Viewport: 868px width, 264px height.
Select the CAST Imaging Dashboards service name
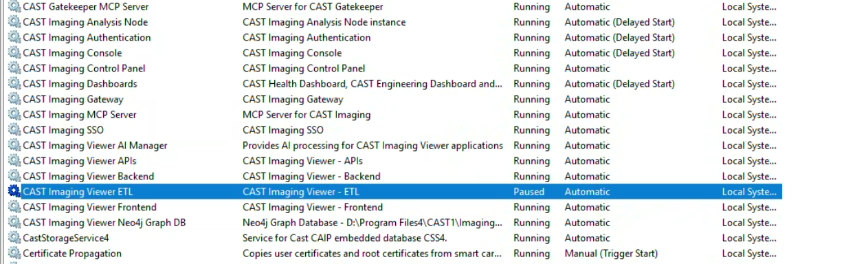tap(80, 84)
